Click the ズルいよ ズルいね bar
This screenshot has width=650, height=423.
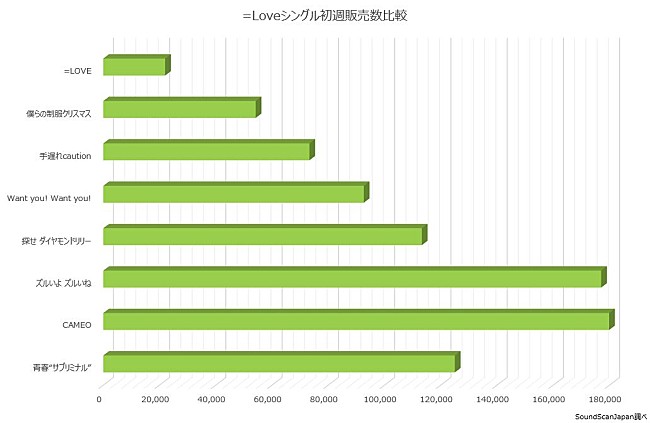353,280
